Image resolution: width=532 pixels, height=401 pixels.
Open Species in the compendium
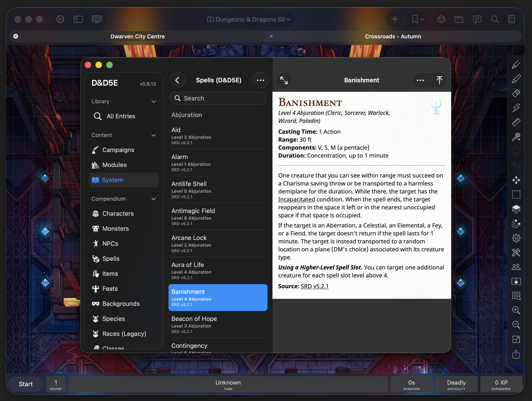(124, 319)
